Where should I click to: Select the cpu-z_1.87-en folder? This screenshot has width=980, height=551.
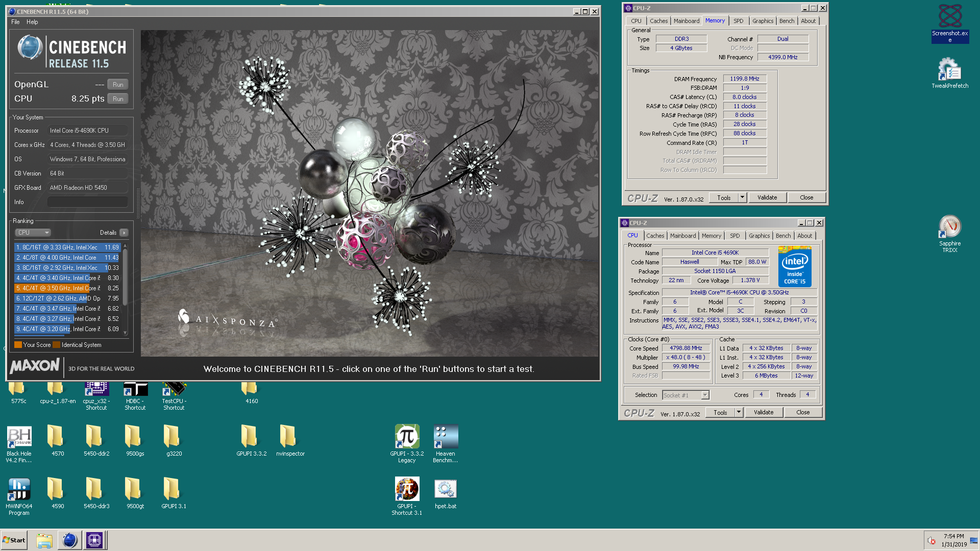pyautogui.click(x=58, y=393)
